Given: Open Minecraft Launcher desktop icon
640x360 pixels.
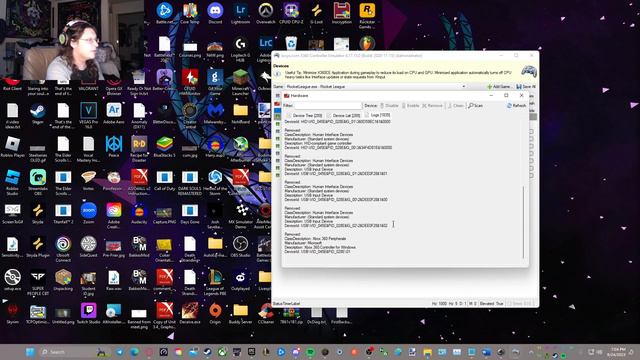Looking at the screenshot, I should click(x=240, y=82).
